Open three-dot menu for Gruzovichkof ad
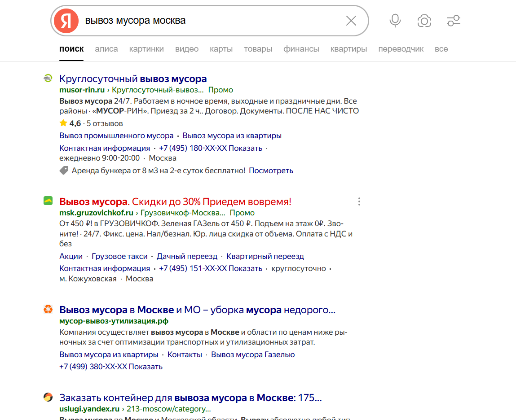Image resolution: width=516 pixels, height=420 pixels. pyautogui.click(x=359, y=201)
